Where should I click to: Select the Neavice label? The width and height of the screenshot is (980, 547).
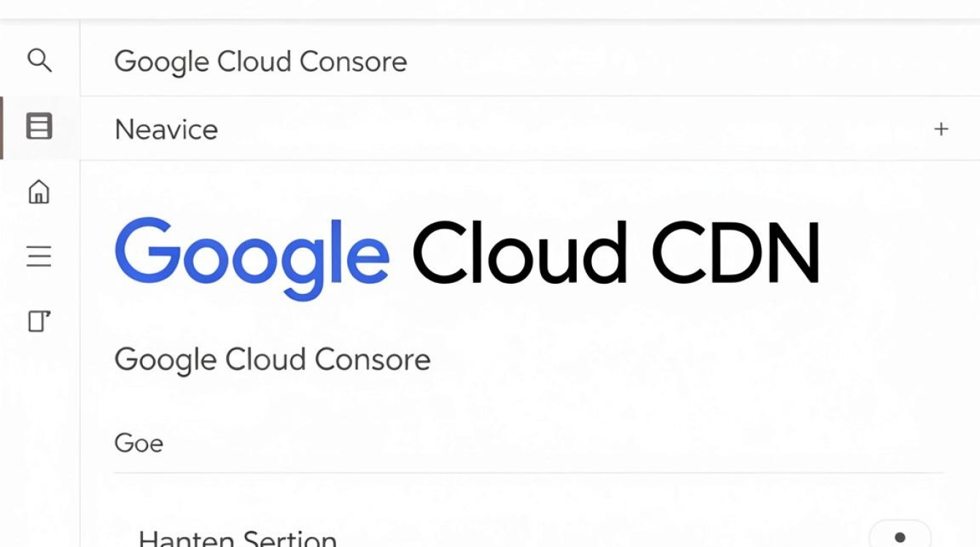(166, 130)
